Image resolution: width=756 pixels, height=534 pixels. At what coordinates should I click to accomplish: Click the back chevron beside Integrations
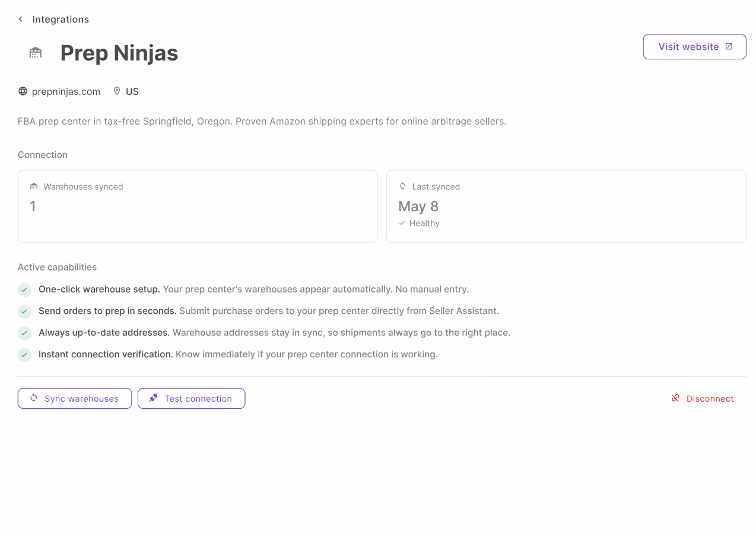[x=21, y=19]
